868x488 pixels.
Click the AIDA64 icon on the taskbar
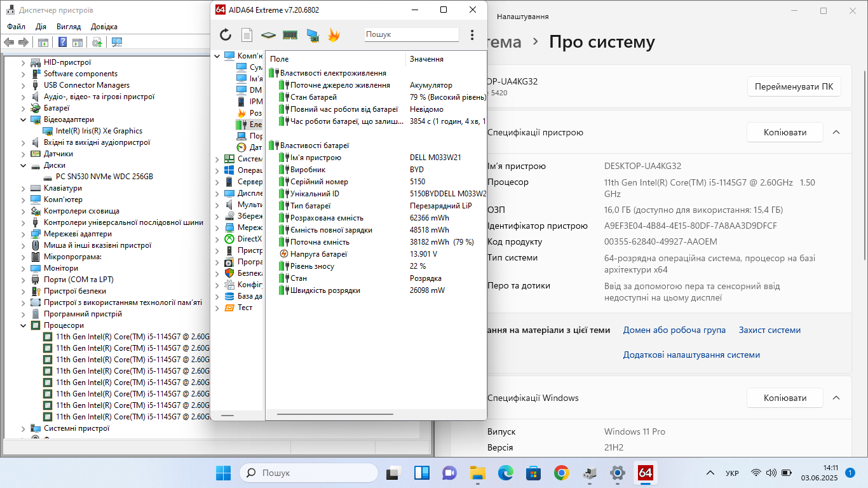[645, 473]
